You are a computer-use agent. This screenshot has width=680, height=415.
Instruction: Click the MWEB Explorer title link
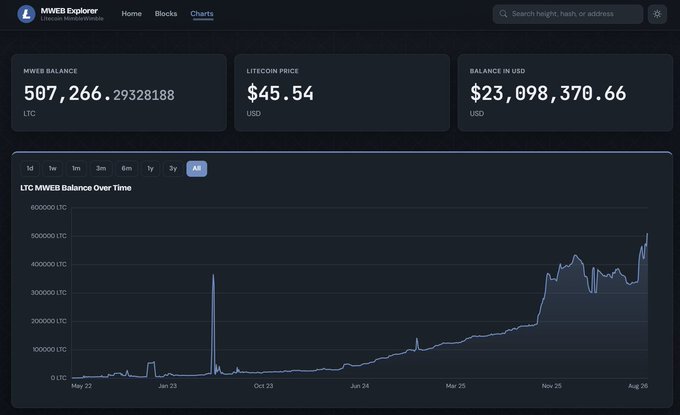pyautogui.click(x=69, y=10)
